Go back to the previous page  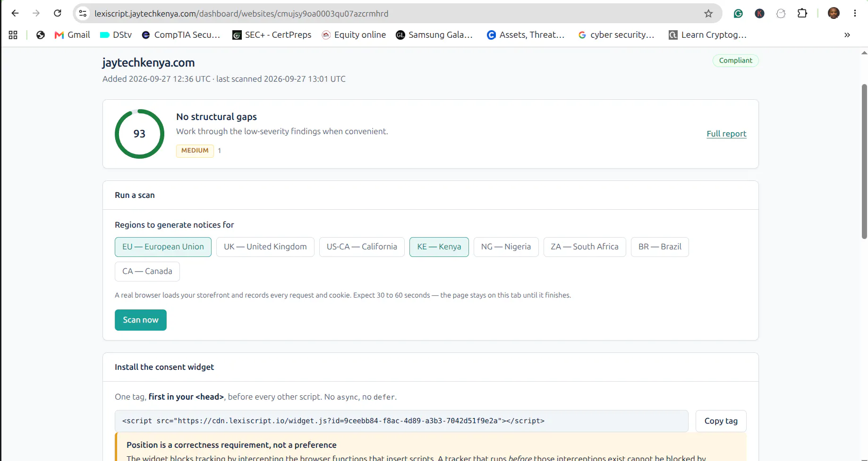pos(15,13)
